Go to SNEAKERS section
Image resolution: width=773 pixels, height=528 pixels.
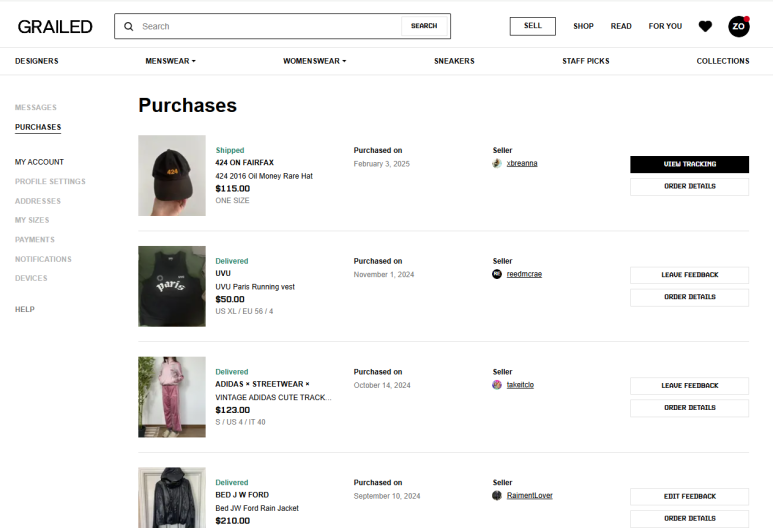coord(454,61)
